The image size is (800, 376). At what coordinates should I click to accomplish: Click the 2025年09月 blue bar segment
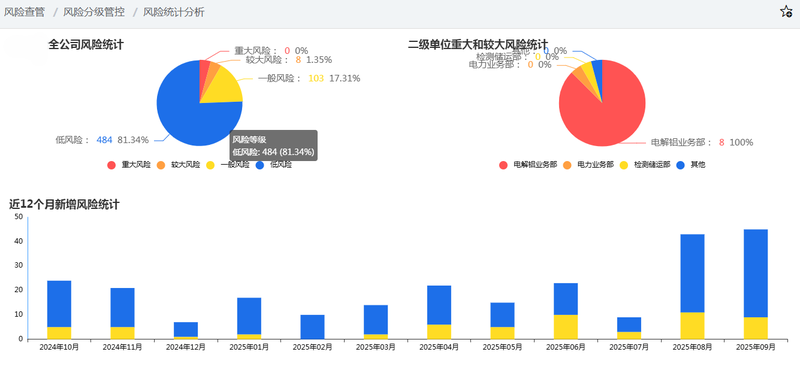[756, 273]
